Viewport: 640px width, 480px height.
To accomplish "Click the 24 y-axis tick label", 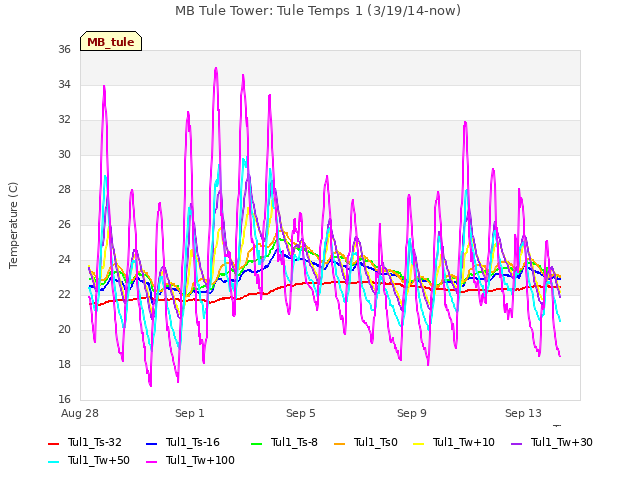I will pyautogui.click(x=64, y=260).
